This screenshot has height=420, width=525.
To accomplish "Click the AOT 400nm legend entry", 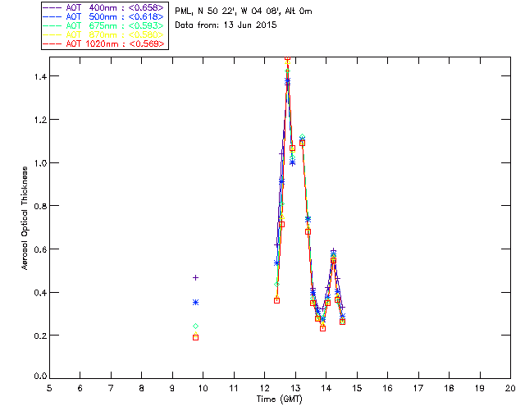I will [103, 7].
